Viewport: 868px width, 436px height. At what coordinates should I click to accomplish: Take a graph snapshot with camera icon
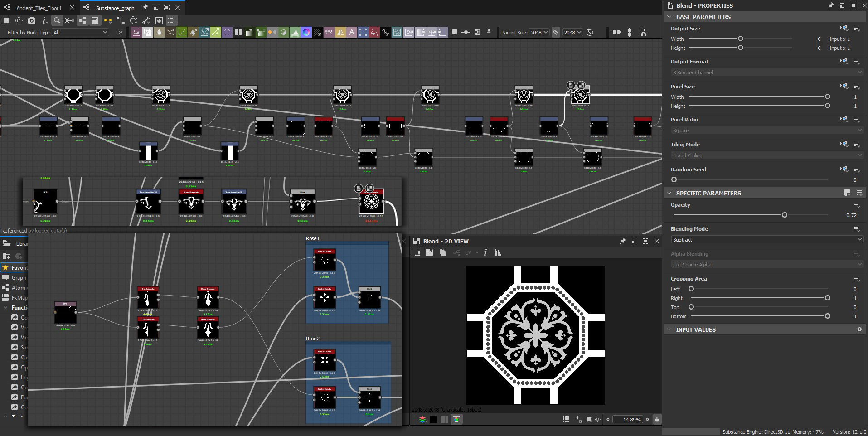pyautogui.click(x=32, y=20)
